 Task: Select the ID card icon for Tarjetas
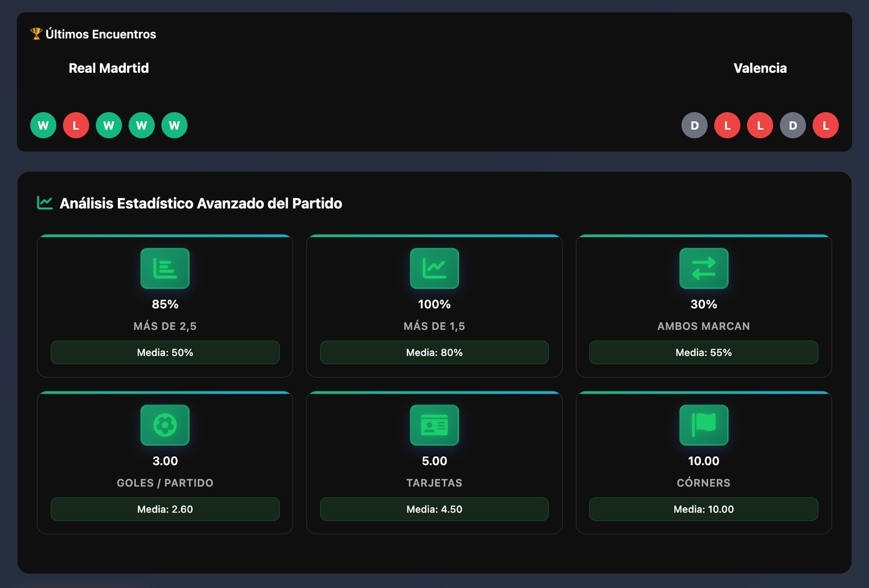434,425
